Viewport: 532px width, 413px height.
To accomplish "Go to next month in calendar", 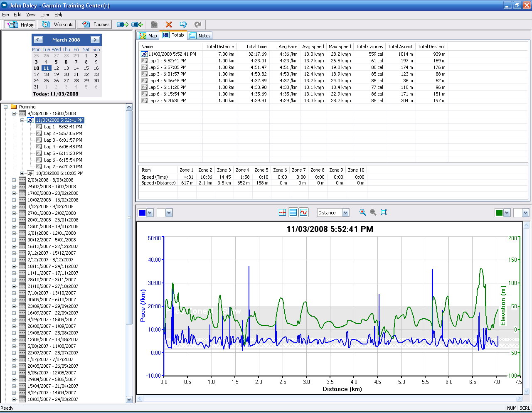I will 95,40.
